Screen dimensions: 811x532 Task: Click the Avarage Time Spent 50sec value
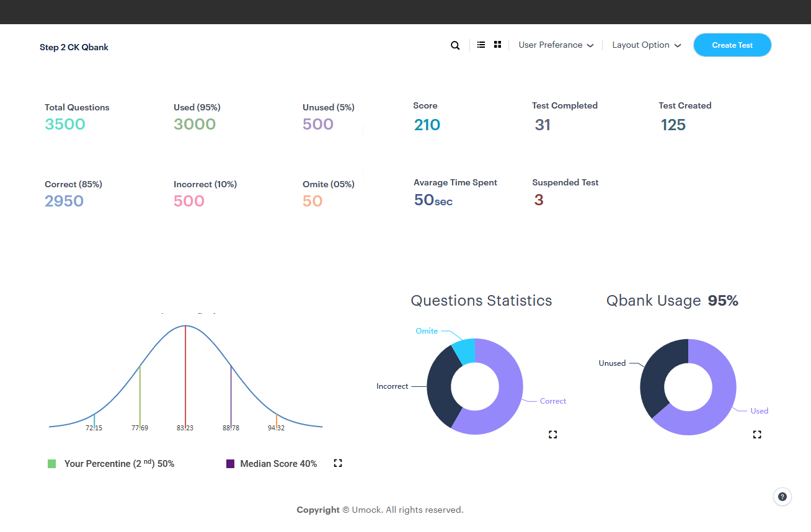pos(433,200)
